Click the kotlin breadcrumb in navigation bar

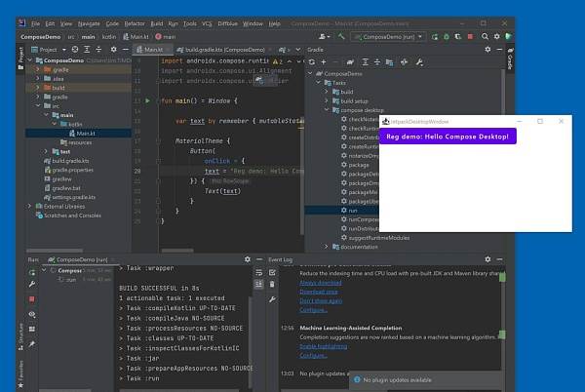[109, 36]
